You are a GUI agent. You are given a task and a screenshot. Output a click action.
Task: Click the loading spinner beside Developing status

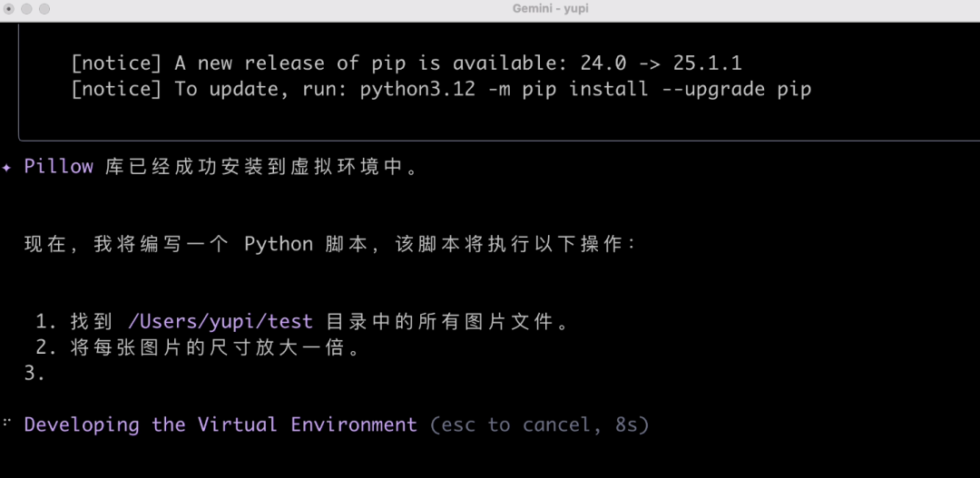click(x=7, y=424)
